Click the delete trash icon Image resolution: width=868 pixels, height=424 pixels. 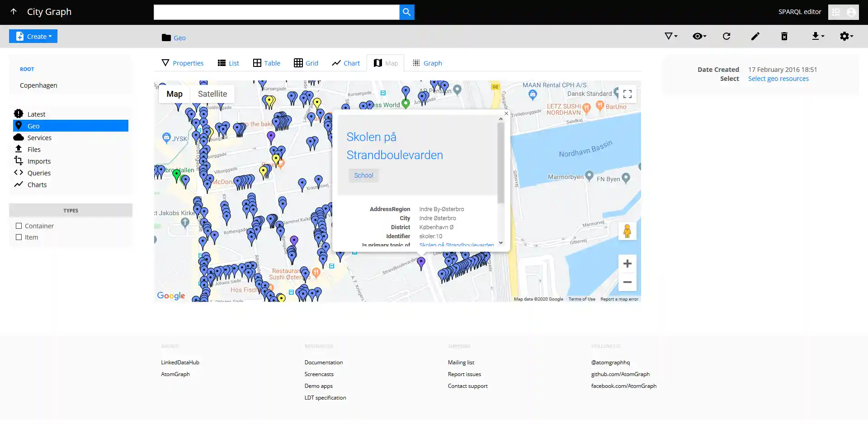click(783, 36)
